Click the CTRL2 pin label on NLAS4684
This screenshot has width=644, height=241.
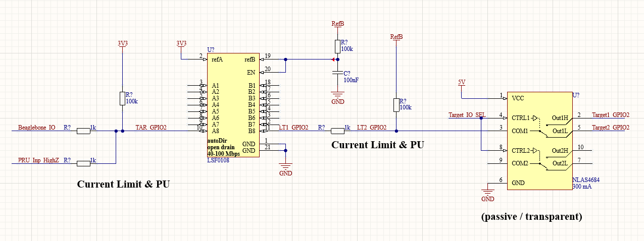pyautogui.click(x=521, y=151)
